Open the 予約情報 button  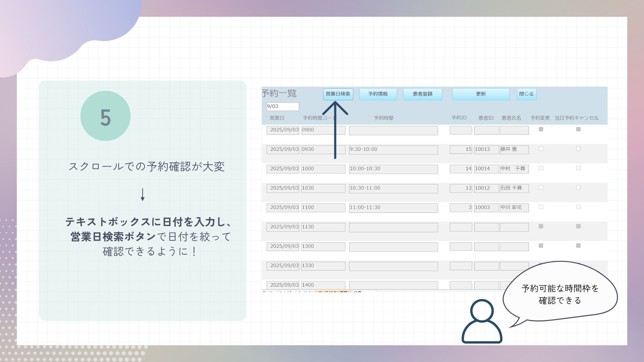[x=378, y=94]
